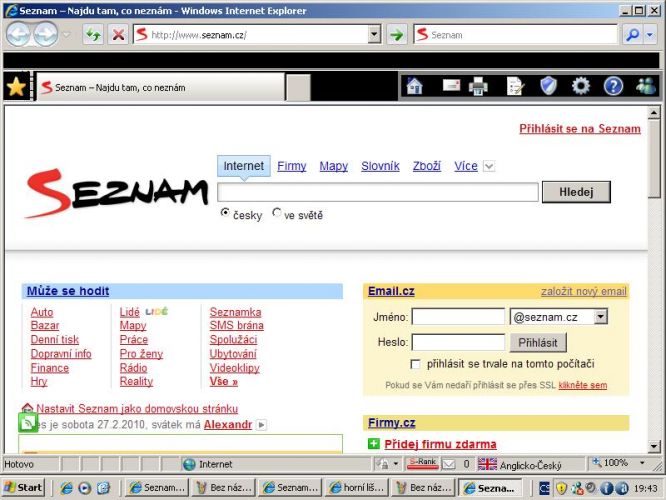
Task: Click the Messenger people icon in toolbar
Action: point(646,86)
